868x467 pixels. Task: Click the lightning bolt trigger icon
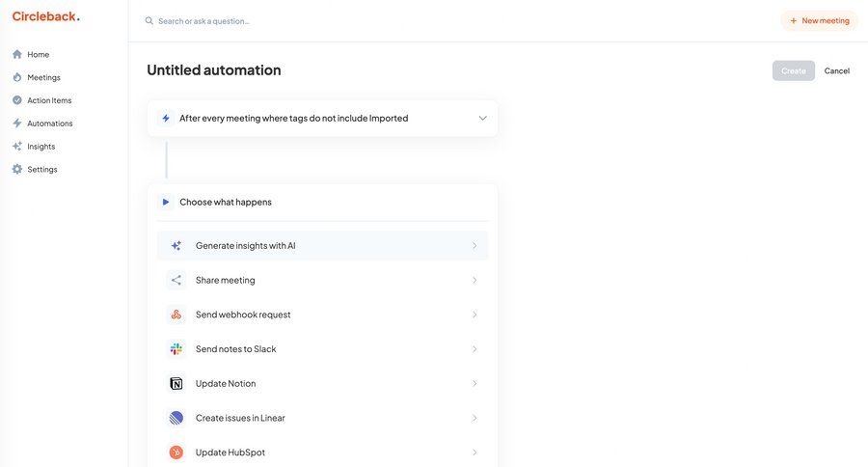[x=166, y=119]
